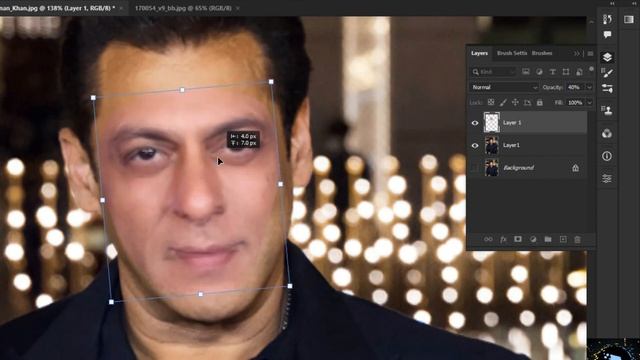Switch to the Brushes tab
Viewport: 640px width, 360px height.
pyautogui.click(x=542, y=53)
